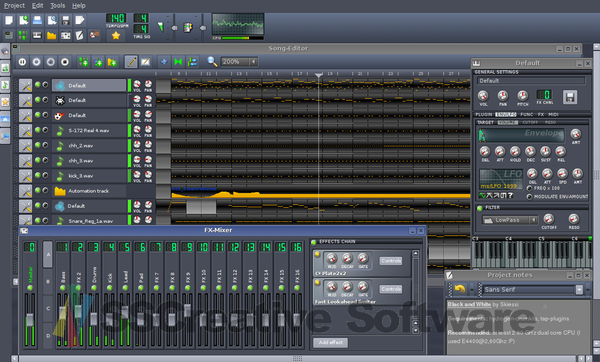The width and height of the screenshot is (600, 362).
Task: Select draw mode pencil tool
Action: (131, 62)
